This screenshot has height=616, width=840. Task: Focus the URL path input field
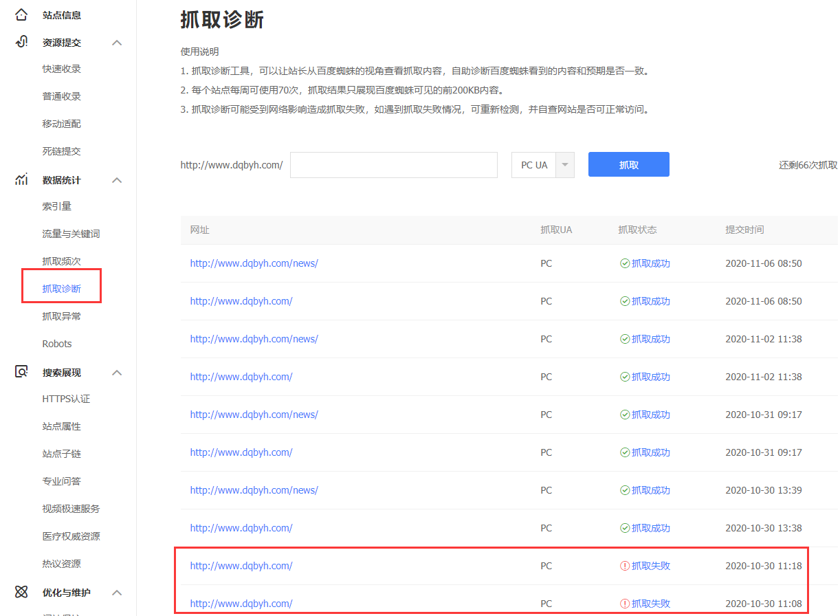[x=394, y=165]
